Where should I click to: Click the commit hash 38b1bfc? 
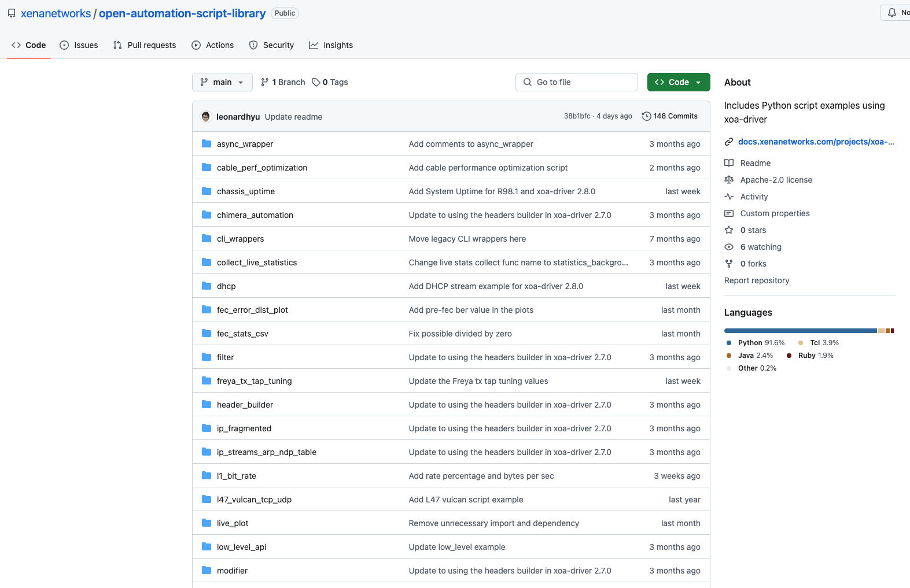point(577,116)
